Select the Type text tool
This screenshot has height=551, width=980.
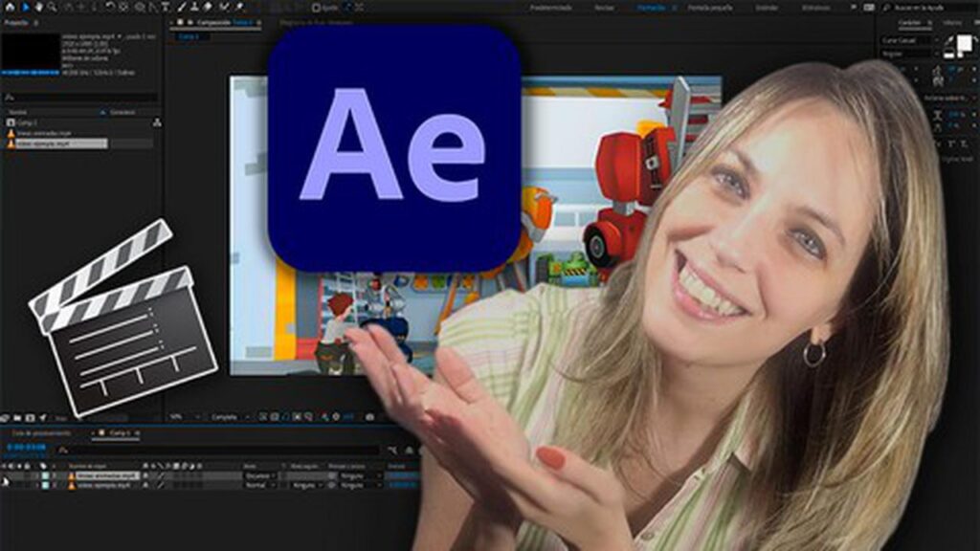[x=166, y=7]
